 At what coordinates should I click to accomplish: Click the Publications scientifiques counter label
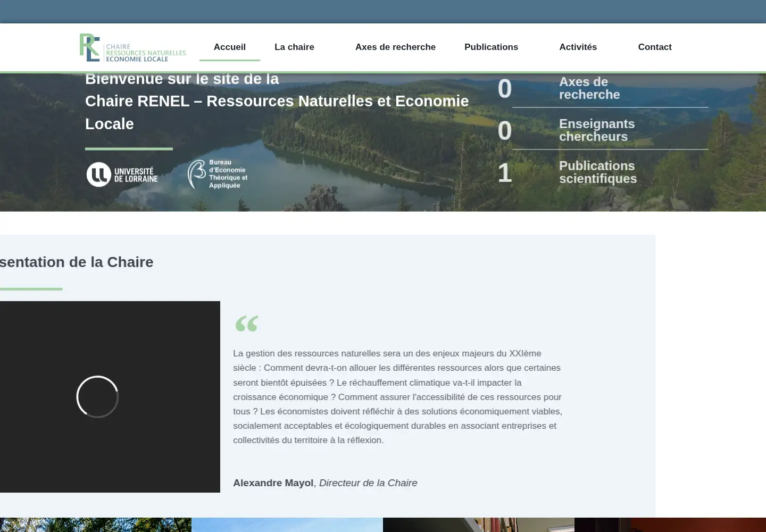(598, 172)
